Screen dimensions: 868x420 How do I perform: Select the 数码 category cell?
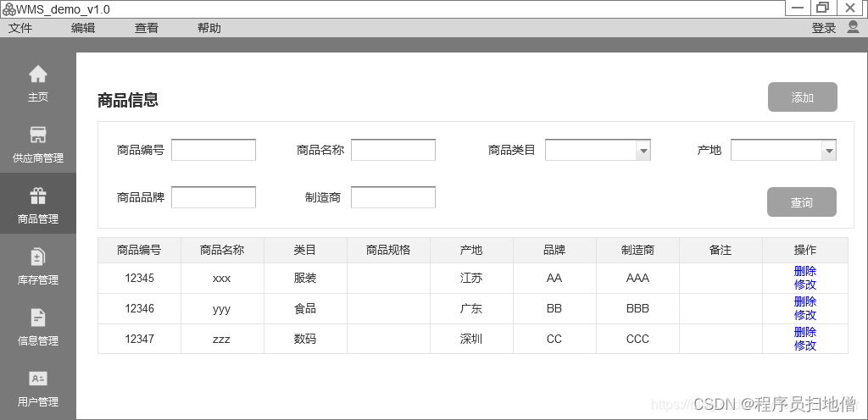click(x=305, y=339)
